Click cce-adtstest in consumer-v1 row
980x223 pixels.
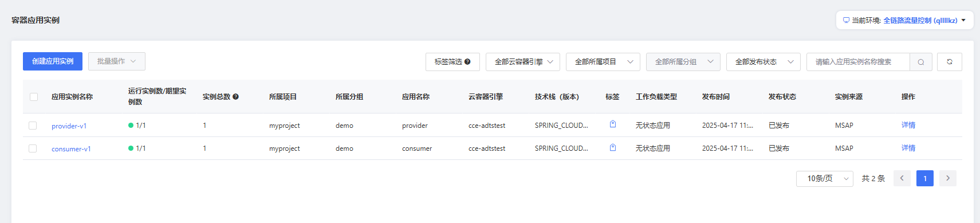point(487,148)
